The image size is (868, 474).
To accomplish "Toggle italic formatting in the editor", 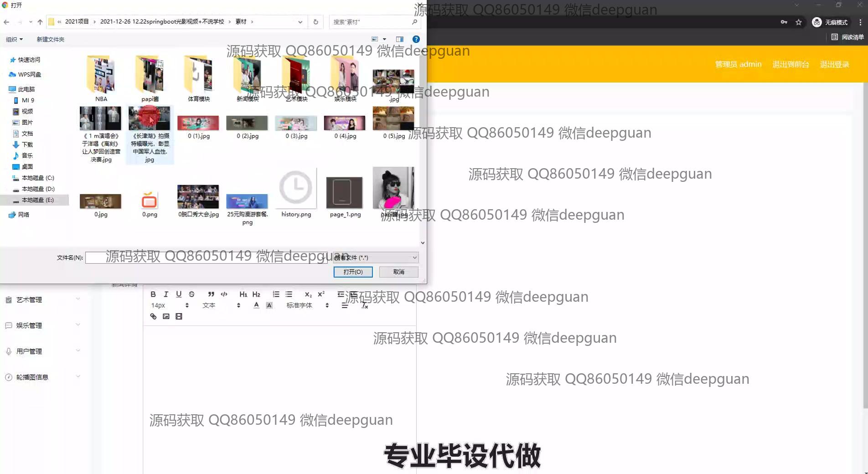I will 166,294.
